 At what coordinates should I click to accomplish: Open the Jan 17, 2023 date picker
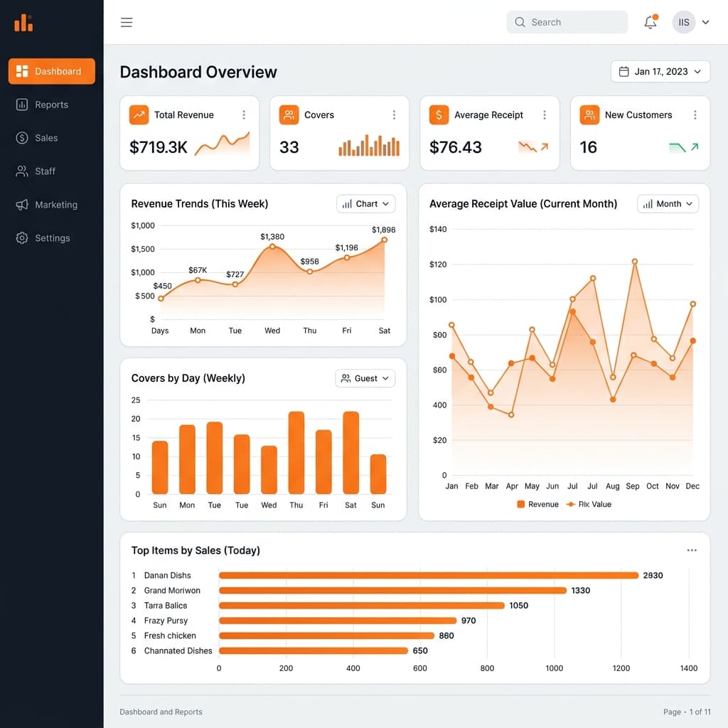[x=660, y=71]
